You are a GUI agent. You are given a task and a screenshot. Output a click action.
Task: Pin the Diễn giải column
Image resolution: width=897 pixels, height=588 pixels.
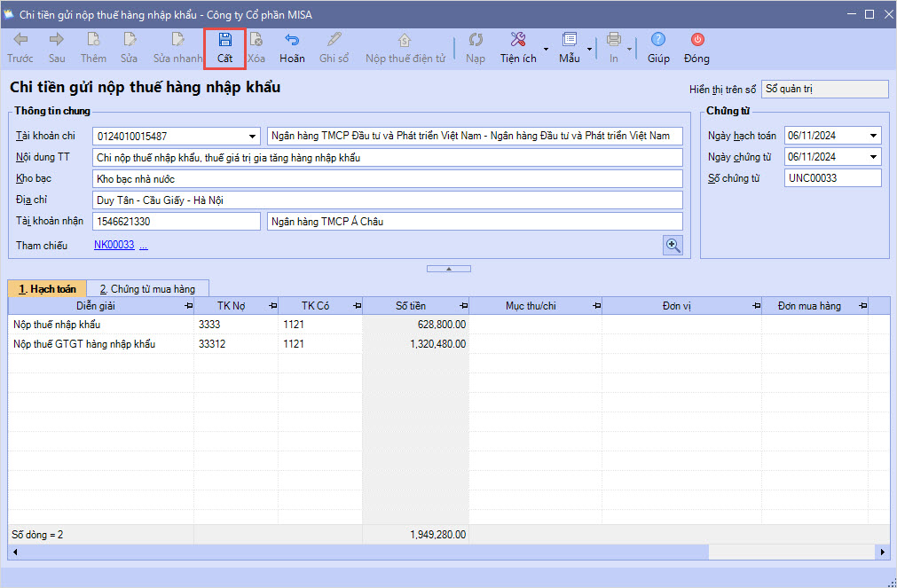point(187,306)
